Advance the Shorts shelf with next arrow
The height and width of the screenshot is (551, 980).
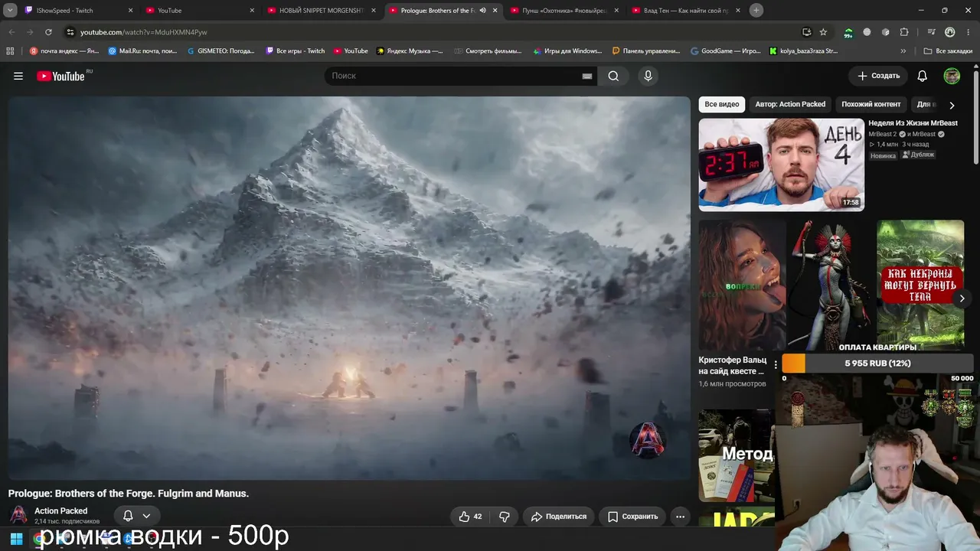click(962, 298)
